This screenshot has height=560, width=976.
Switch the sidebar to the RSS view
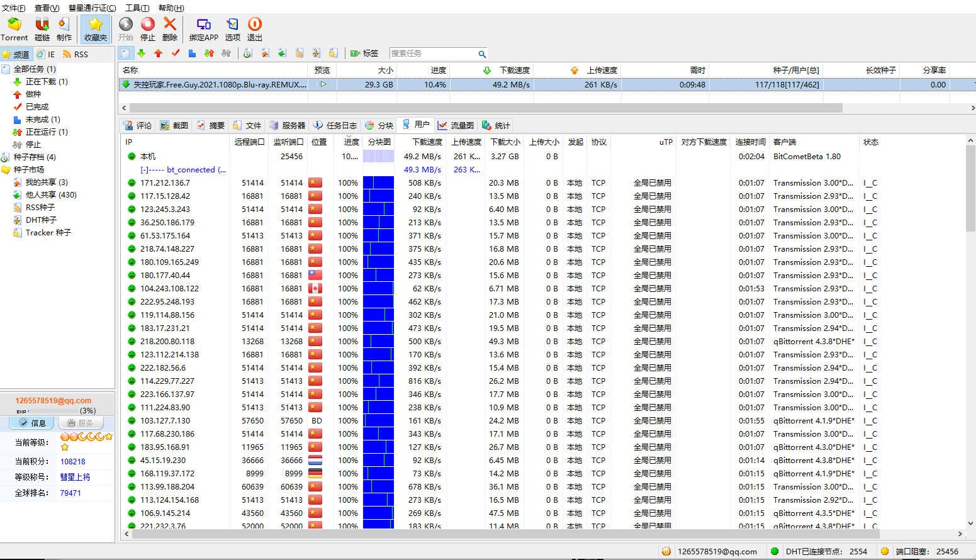[x=76, y=55]
